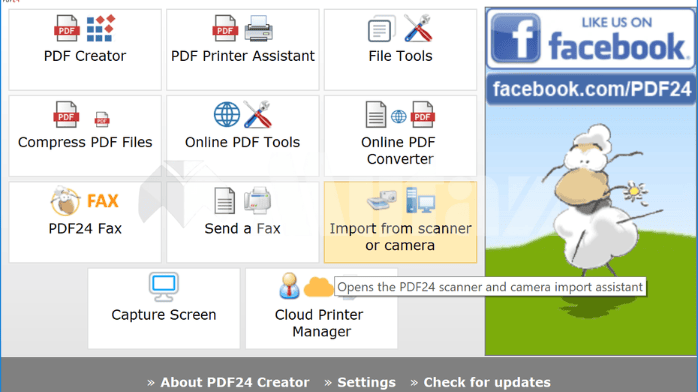This screenshot has width=698, height=392.
Task: Open Online PDF Converter document icon
Action: (x=376, y=114)
